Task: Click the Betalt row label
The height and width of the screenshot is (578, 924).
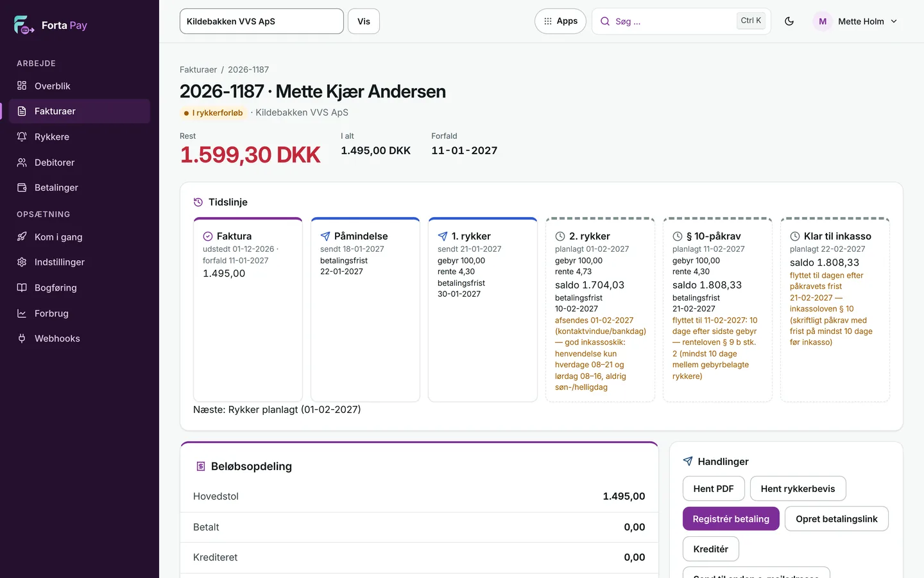Action: (206, 527)
